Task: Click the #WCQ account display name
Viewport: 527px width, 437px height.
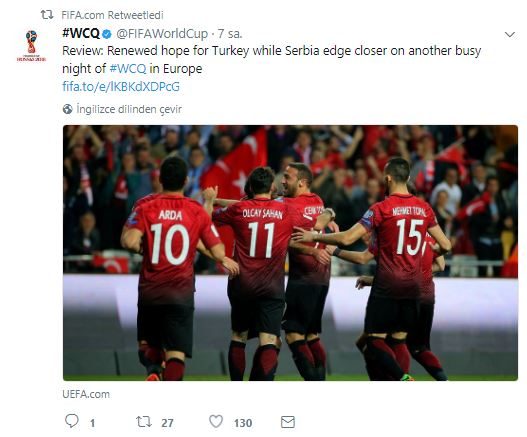Action: click(81, 34)
